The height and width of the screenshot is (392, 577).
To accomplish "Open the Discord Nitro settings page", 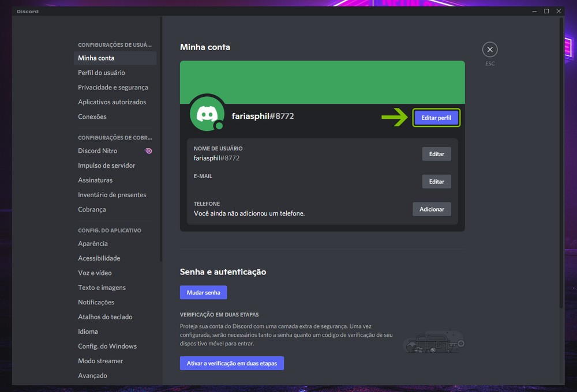I will click(x=98, y=151).
